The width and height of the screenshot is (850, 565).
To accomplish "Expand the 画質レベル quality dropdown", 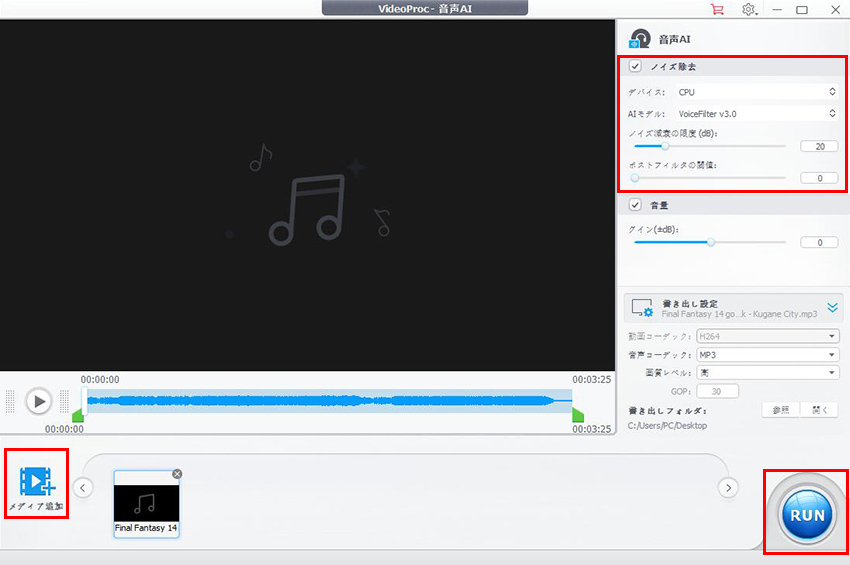I will coord(767,373).
